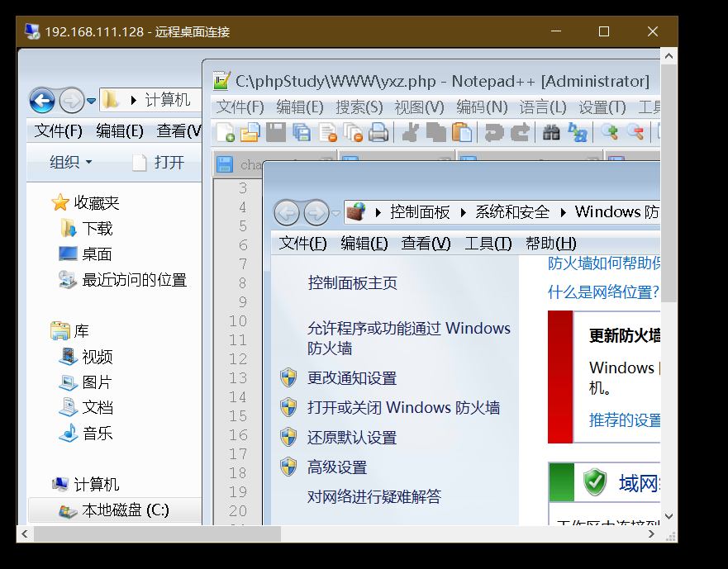728x569 pixels.
Task: Click the Redo arrow in Notepad++ toolbar
Action: pos(520,133)
